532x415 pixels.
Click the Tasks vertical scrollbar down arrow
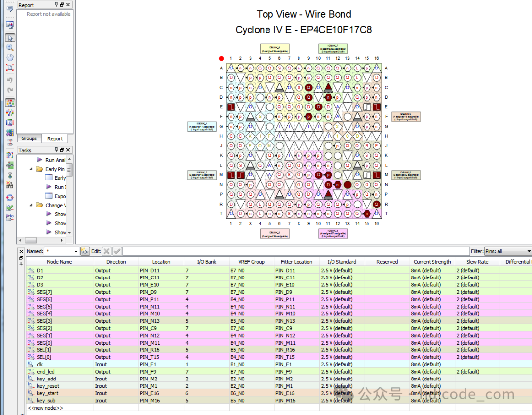coord(69,233)
